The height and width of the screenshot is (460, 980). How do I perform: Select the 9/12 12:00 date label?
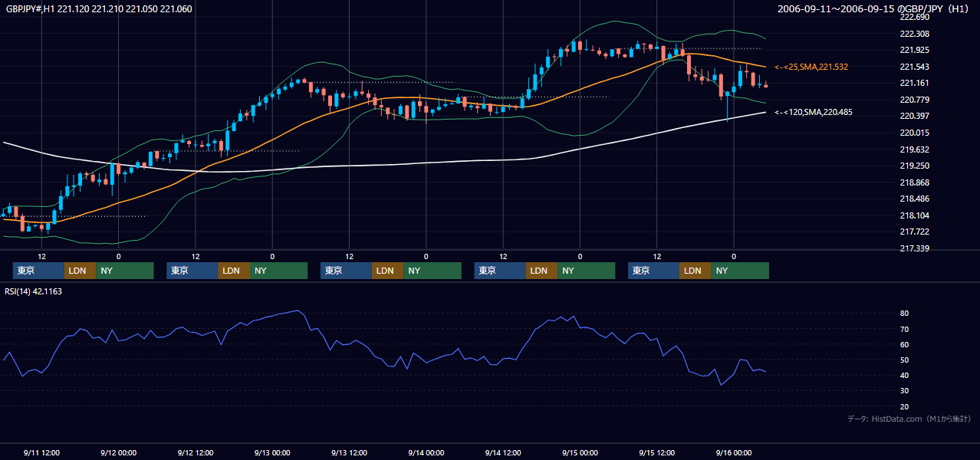[x=195, y=453]
